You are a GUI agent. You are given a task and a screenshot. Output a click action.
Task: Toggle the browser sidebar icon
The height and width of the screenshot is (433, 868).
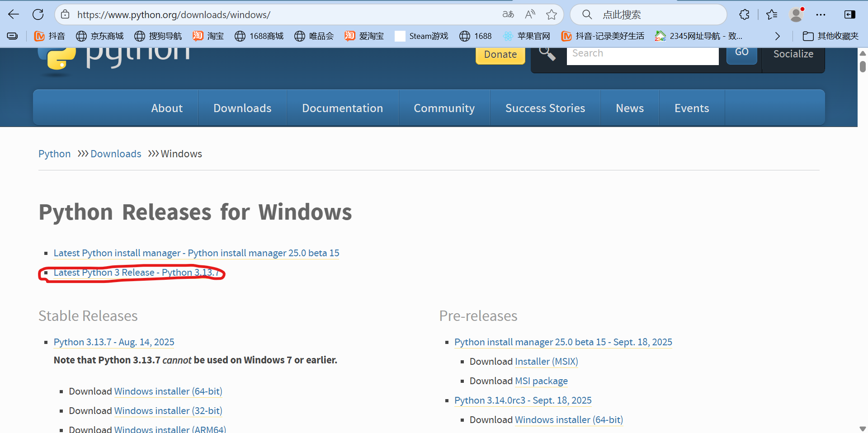849,14
